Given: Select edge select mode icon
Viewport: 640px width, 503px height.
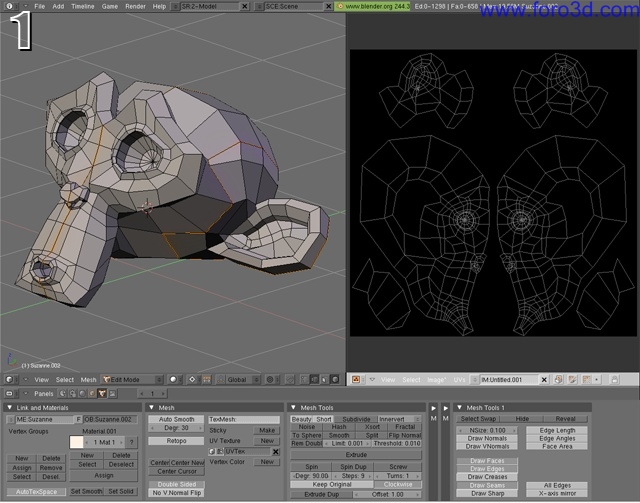Looking at the screenshot, I should [x=314, y=380].
